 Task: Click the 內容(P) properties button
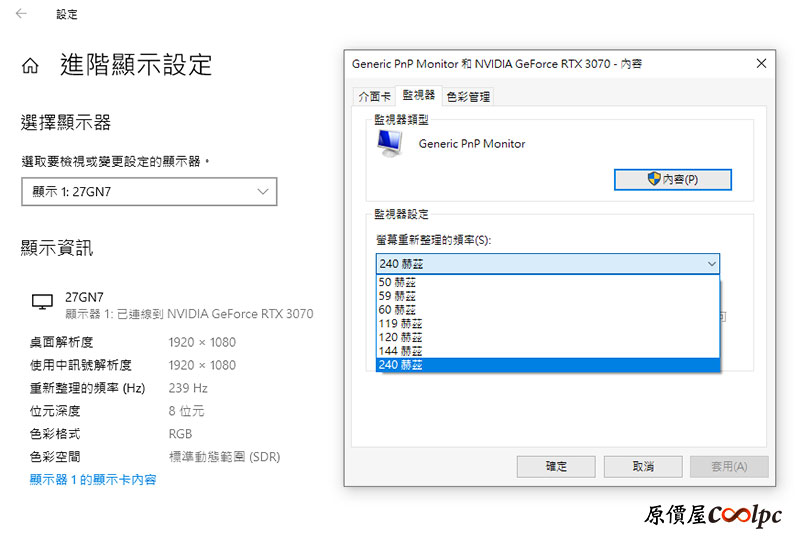[672, 180]
